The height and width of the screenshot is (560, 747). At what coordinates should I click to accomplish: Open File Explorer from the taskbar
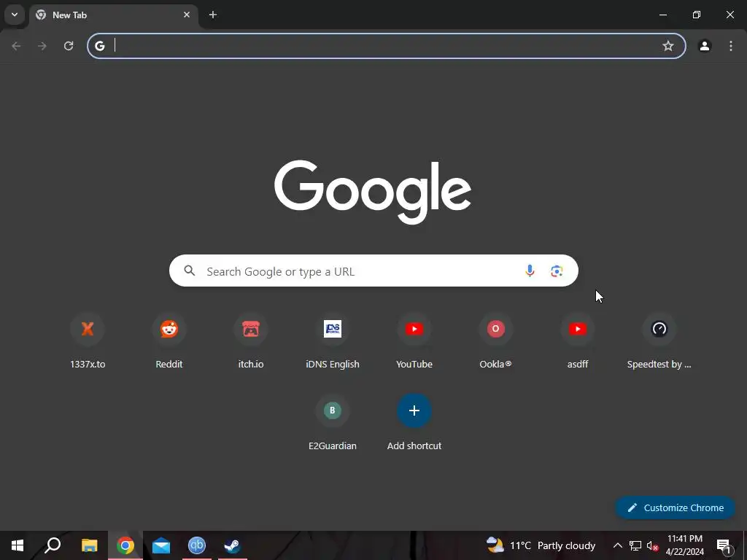click(x=89, y=545)
